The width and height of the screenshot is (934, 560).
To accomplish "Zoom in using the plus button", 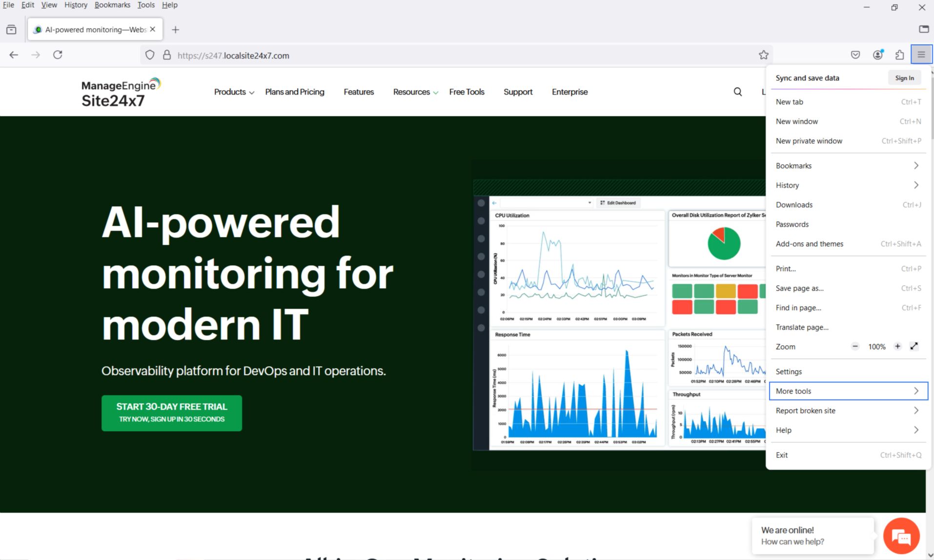I will click(x=897, y=346).
